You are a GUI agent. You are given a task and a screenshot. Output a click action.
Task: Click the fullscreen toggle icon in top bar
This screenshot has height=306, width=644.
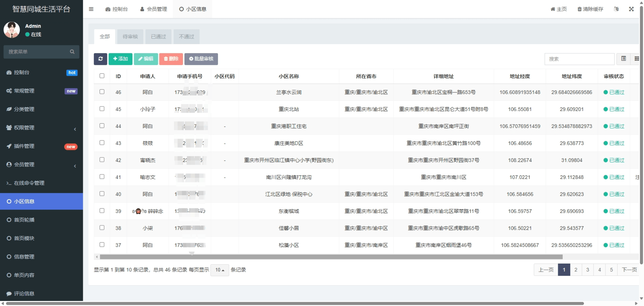632,9
